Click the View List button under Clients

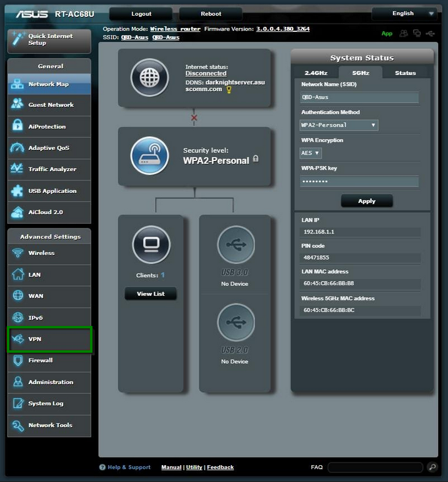coord(151,293)
